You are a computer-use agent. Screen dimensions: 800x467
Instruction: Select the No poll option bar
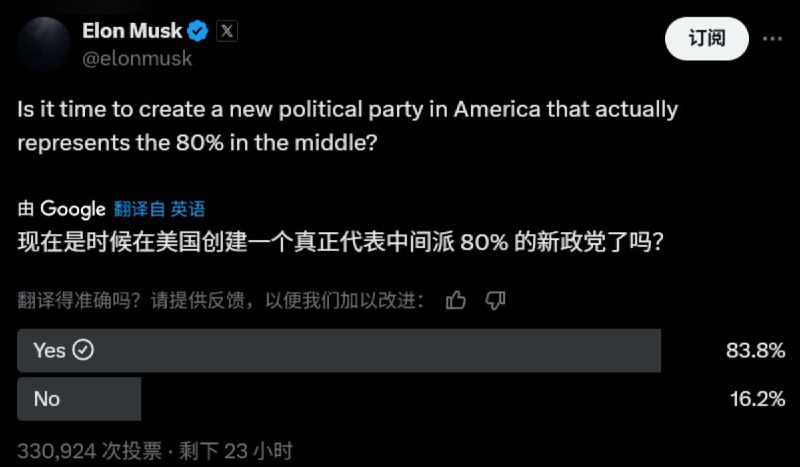coord(79,399)
